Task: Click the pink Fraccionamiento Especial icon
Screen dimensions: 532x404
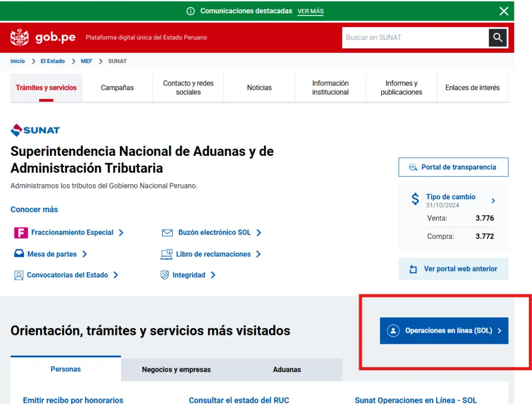Action: tap(20, 233)
